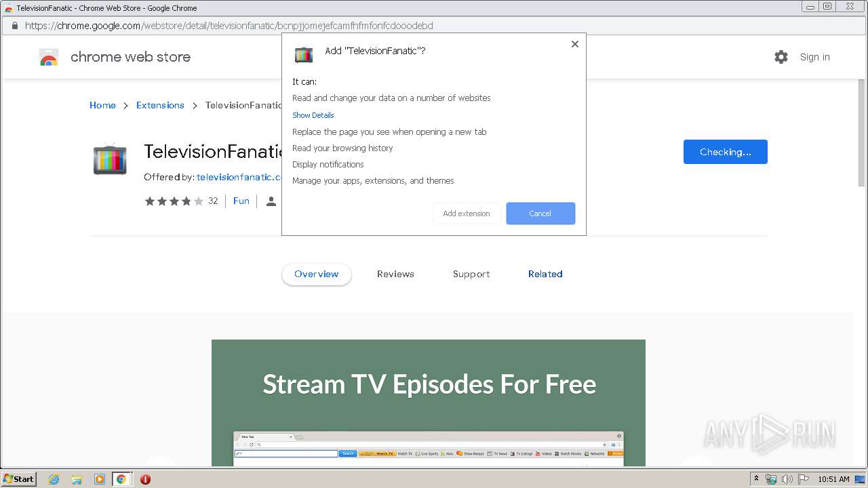Cancel the extension install dialog
868x488 pixels.
(540, 213)
